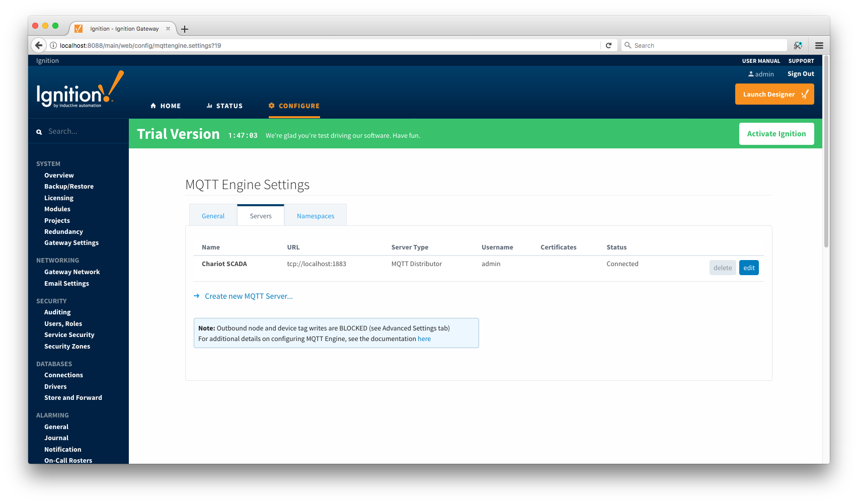
Task: Open Store and Forward in sidebar
Action: coord(73,398)
